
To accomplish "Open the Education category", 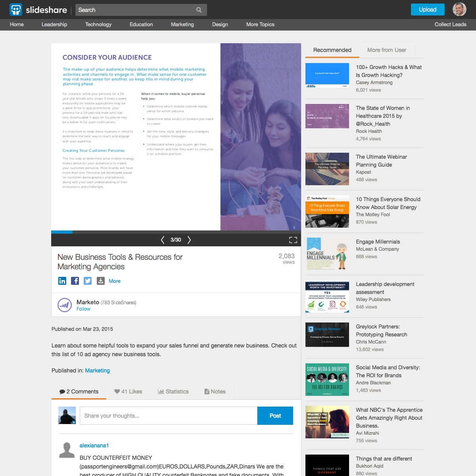I will pyautogui.click(x=141, y=25).
